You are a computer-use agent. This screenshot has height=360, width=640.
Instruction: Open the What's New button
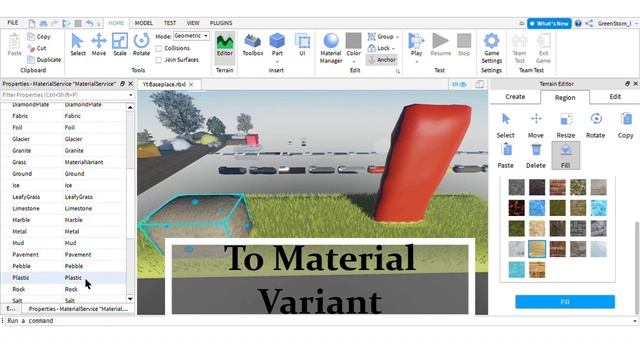549,24
